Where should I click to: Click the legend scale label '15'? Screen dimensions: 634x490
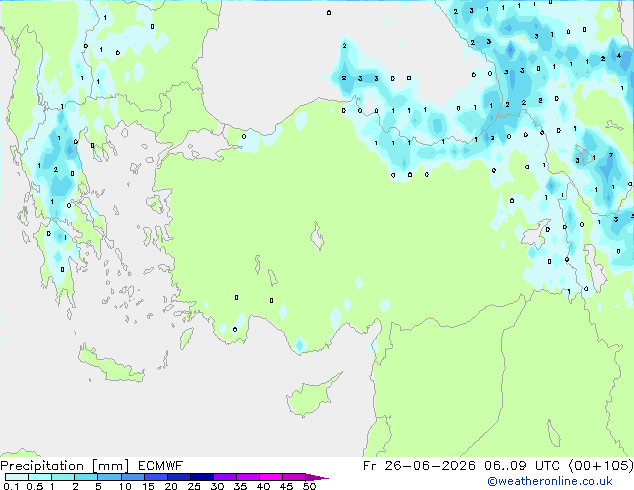148,486
